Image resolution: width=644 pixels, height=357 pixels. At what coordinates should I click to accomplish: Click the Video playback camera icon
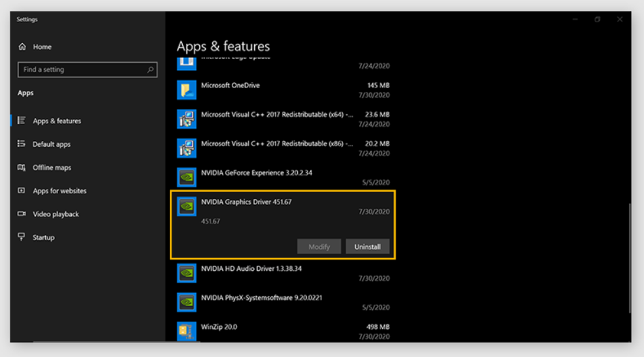pyautogui.click(x=22, y=214)
